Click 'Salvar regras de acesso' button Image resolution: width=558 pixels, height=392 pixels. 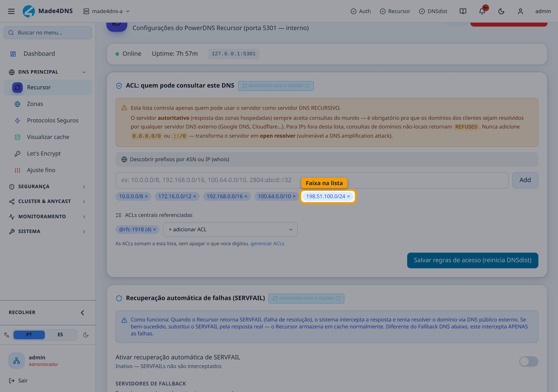(472, 260)
